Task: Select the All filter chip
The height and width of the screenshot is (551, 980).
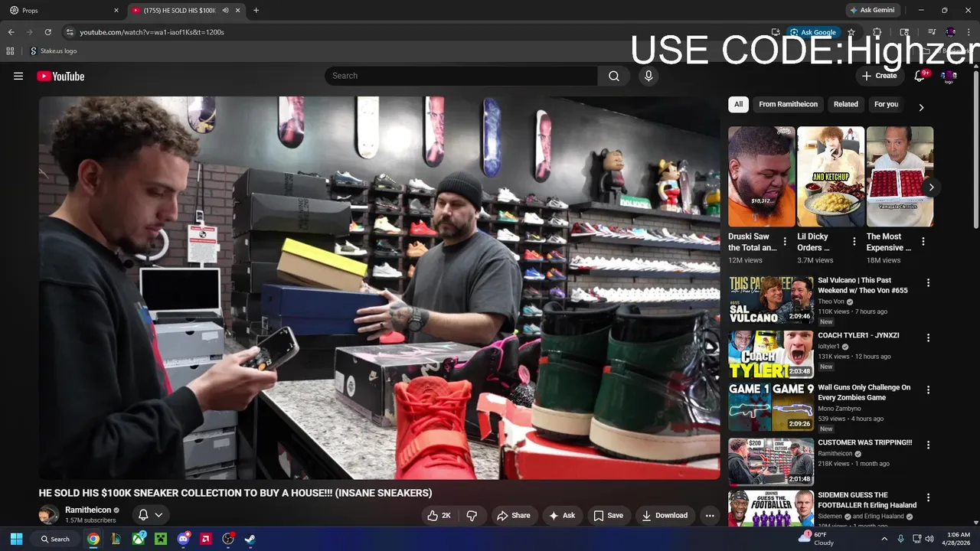Action: [x=738, y=104]
